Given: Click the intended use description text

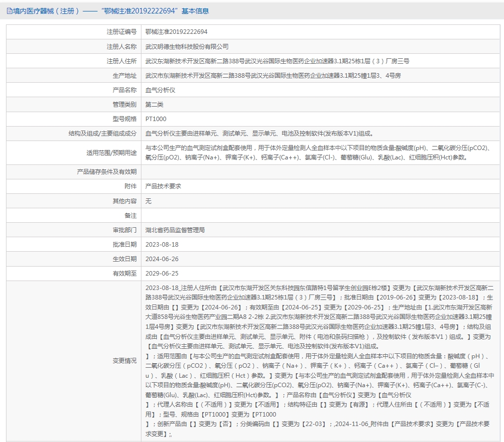Looking at the screenshot, I should tap(318, 153).
